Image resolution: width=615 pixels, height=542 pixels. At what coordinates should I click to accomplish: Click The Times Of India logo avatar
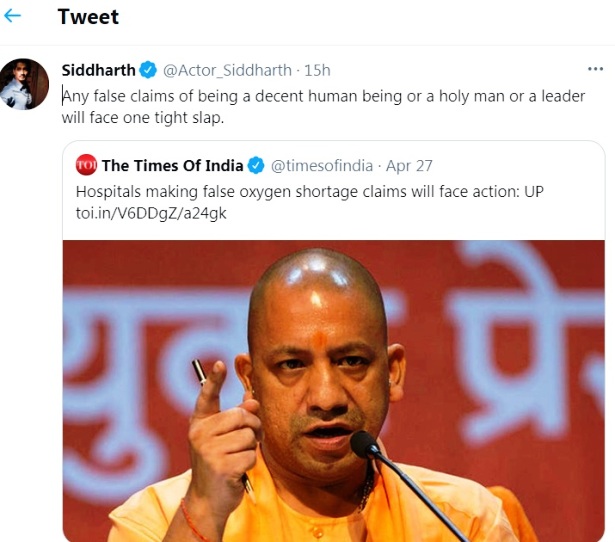(x=87, y=165)
